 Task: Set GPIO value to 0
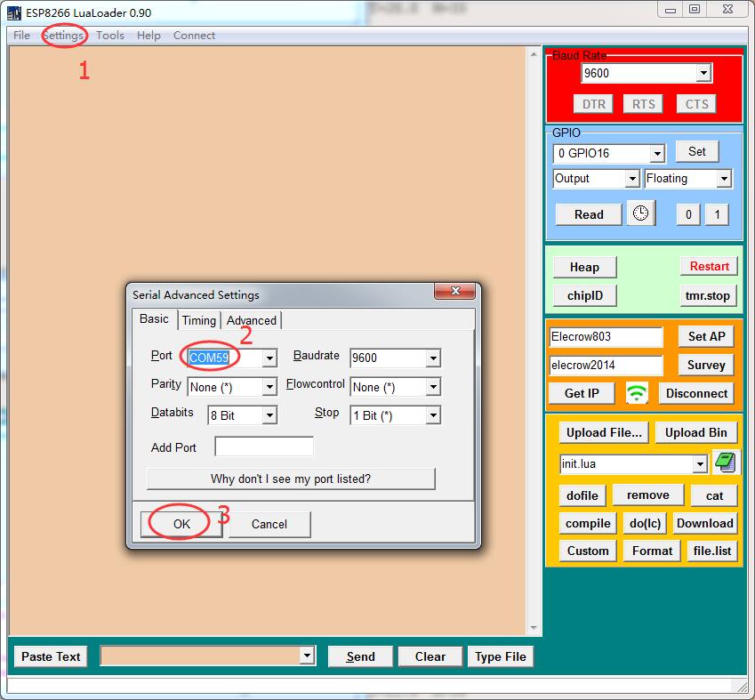tap(688, 214)
